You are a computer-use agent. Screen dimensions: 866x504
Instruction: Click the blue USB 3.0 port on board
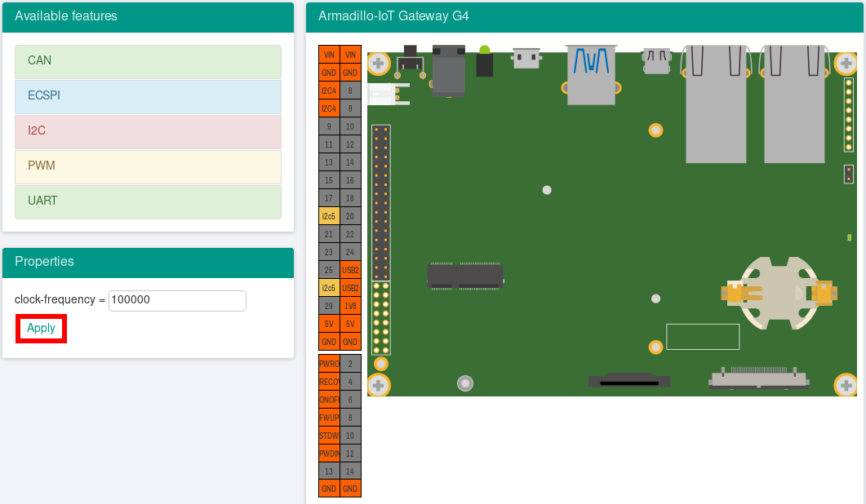(591, 75)
